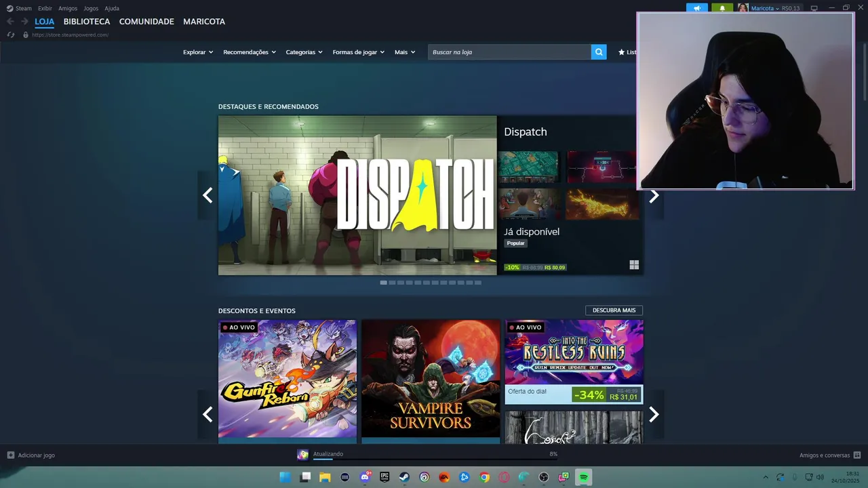
Task: Open Spotify from the taskbar
Action: coord(583,477)
